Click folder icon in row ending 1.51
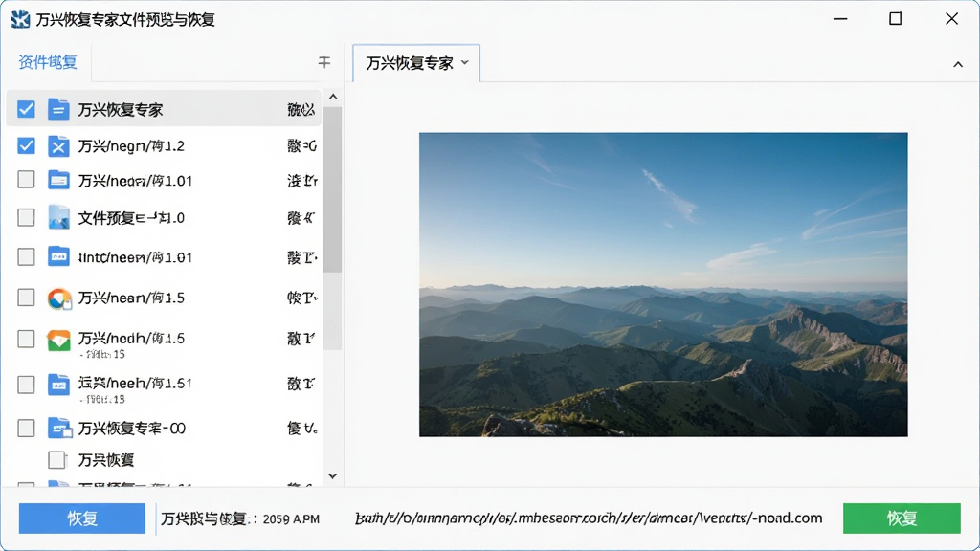This screenshot has width=980, height=551. [58, 385]
